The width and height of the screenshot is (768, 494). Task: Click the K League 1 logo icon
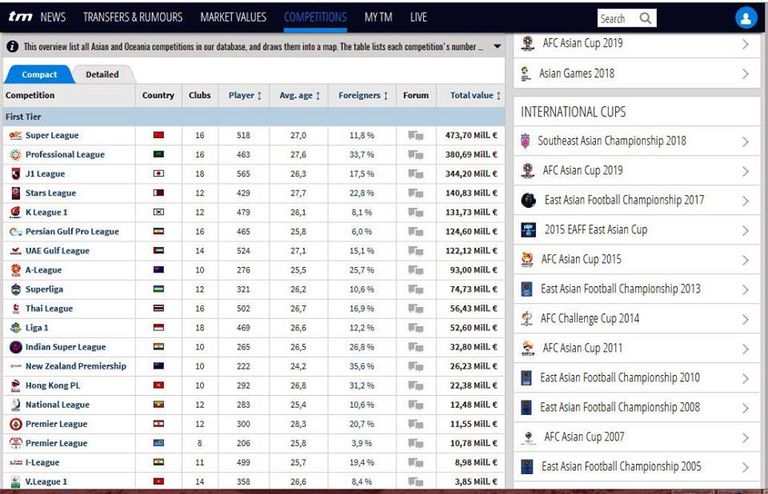[x=15, y=212]
